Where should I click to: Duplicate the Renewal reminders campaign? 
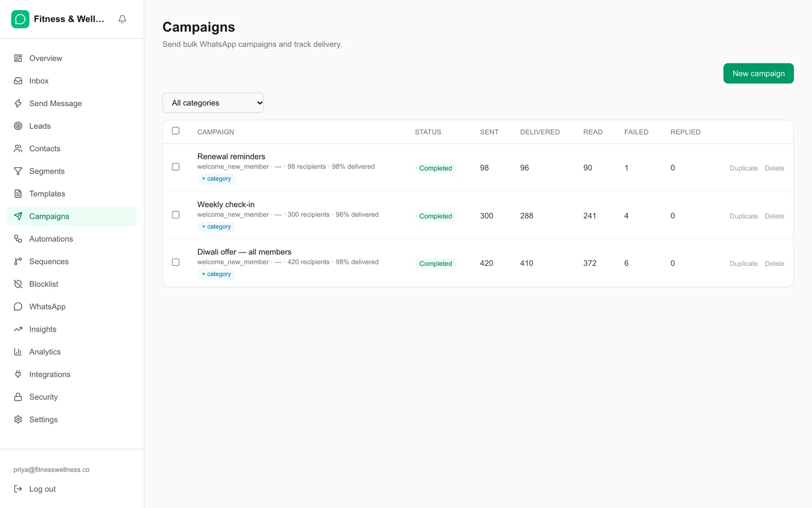click(x=744, y=168)
